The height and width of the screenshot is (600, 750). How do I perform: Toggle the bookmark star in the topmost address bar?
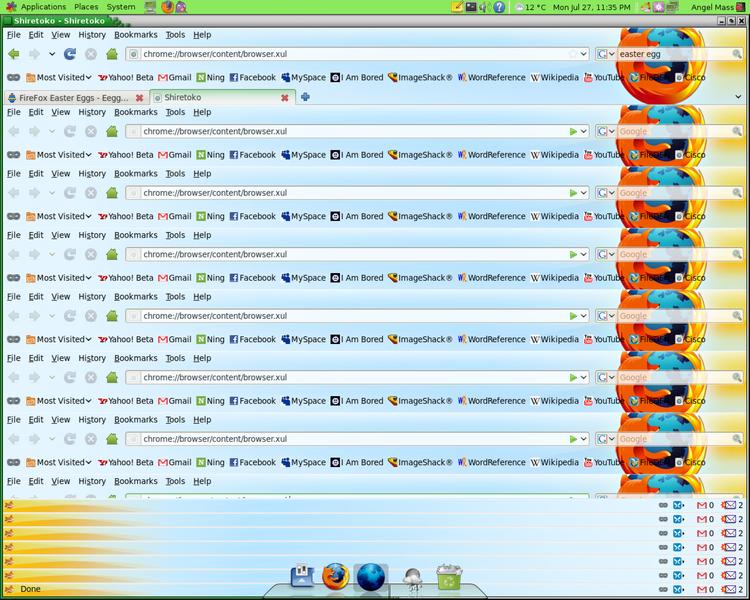(x=573, y=54)
